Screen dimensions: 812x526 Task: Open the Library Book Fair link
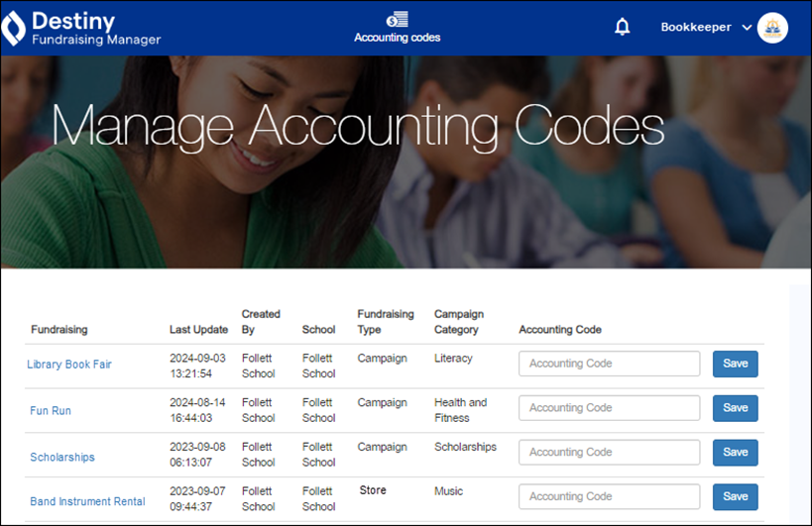69,365
